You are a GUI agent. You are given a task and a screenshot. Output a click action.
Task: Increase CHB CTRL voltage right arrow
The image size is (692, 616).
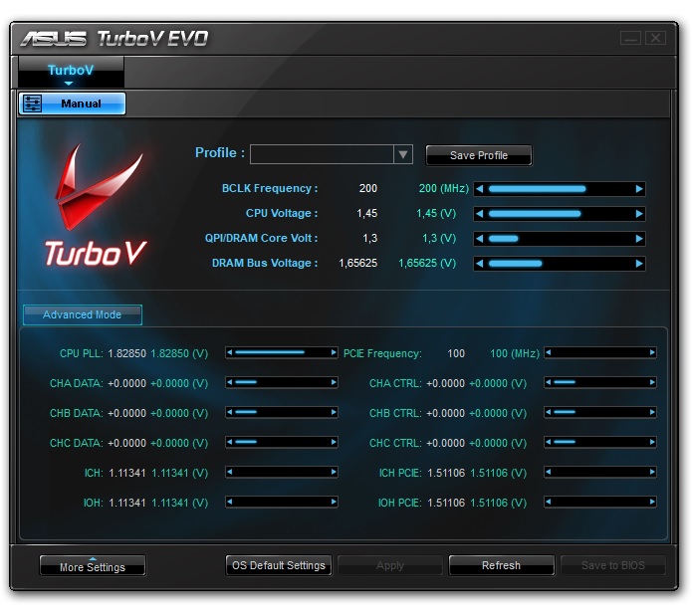(x=652, y=412)
